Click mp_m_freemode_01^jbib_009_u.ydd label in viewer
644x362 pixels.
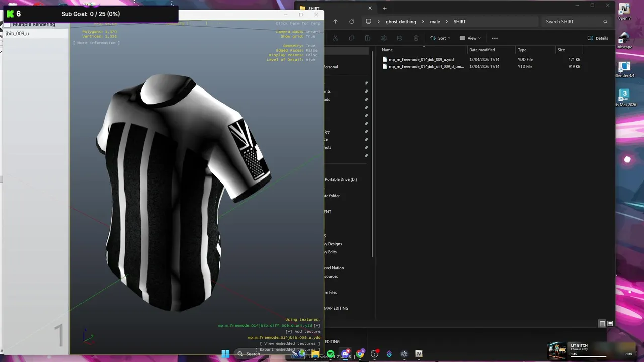284,338
